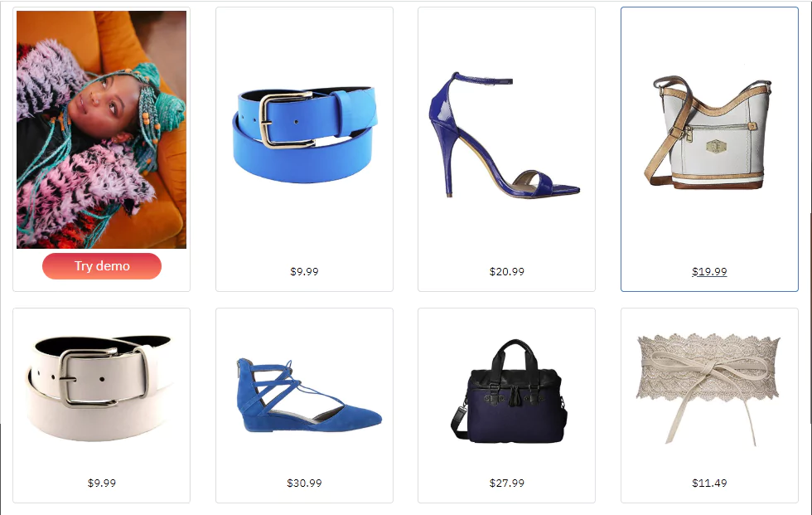Click the $11.49 price label
The width and height of the screenshot is (812, 515).
pos(709,483)
